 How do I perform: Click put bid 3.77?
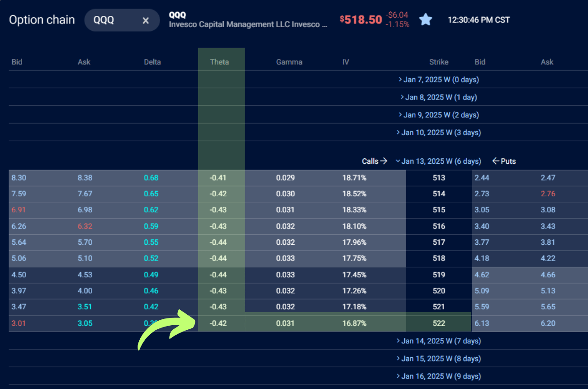click(x=482, y=242)
